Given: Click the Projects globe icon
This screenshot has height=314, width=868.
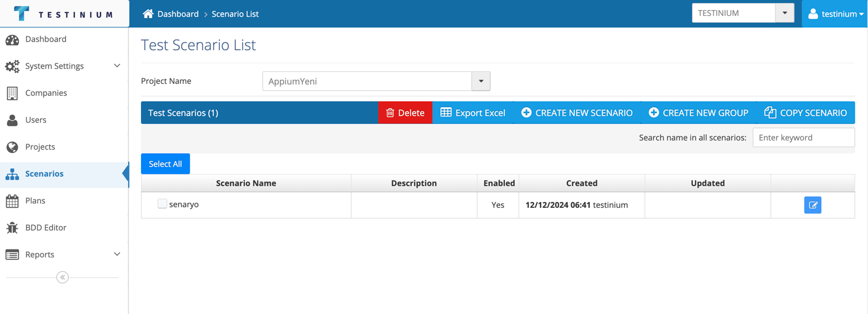Looking at the screenshot, I should click(12, 147).
